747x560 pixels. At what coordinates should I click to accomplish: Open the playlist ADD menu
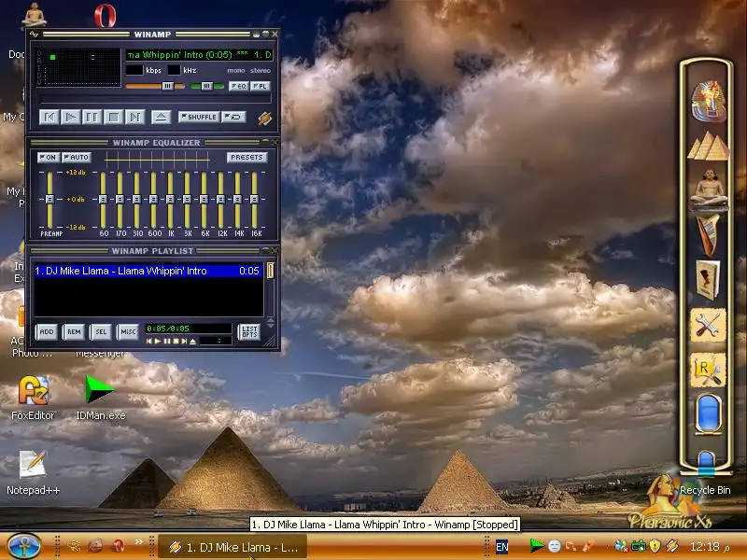coord(46,331)
